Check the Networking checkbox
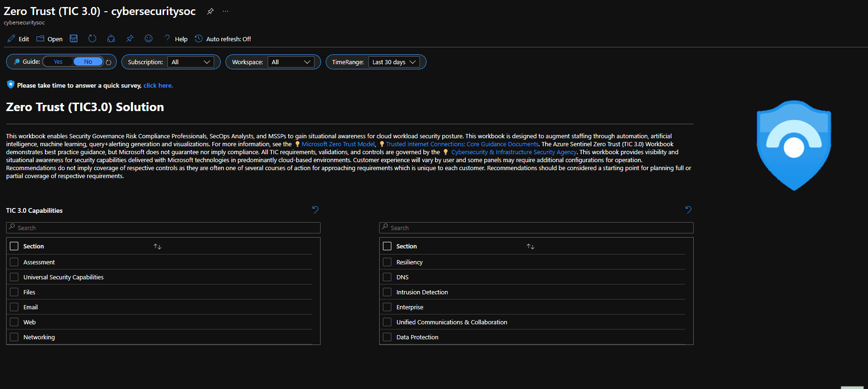This screenshot has width=868, height=389. (x=14, y=337)
